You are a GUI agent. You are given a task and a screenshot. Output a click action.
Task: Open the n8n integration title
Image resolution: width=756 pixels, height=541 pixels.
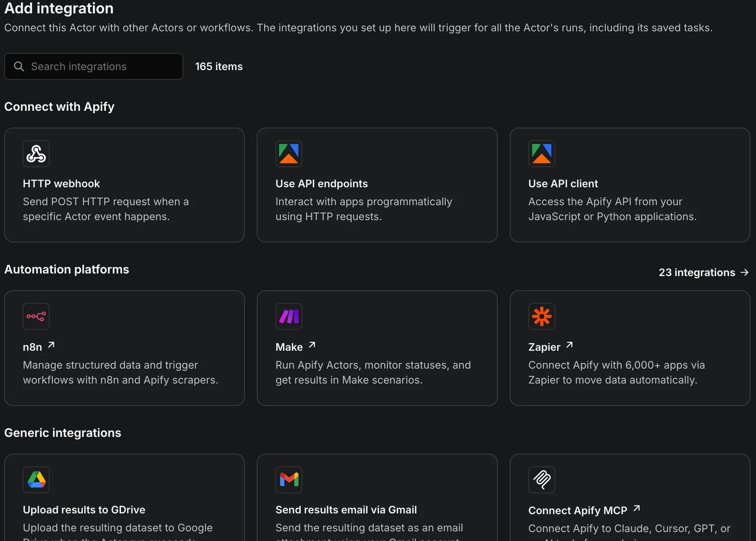pyautogui.click(x=32, y=347)
